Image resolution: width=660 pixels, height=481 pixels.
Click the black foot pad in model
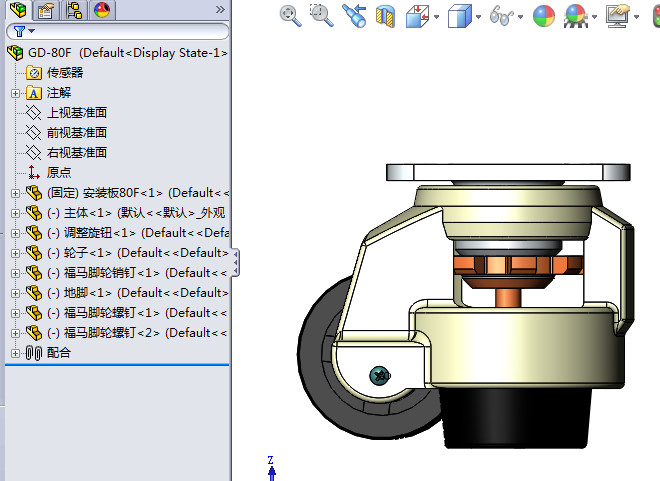pos(516,417)
